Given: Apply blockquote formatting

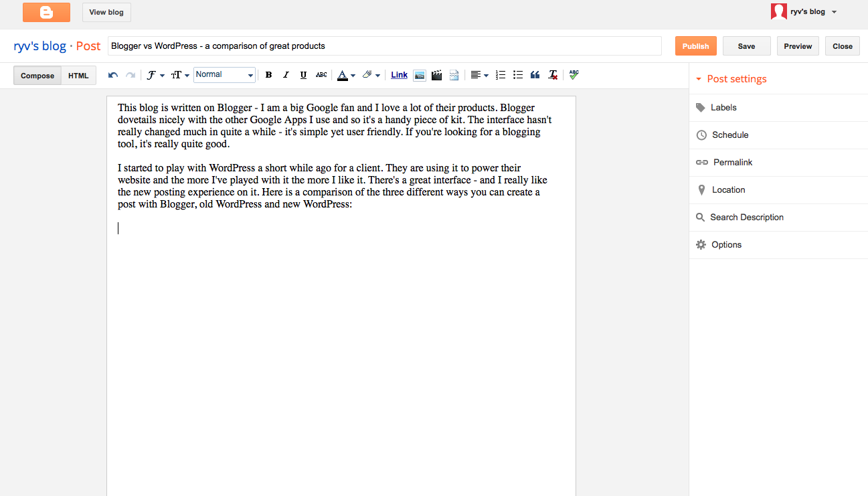Looking at the screenshot, I should tap(535, 75).
